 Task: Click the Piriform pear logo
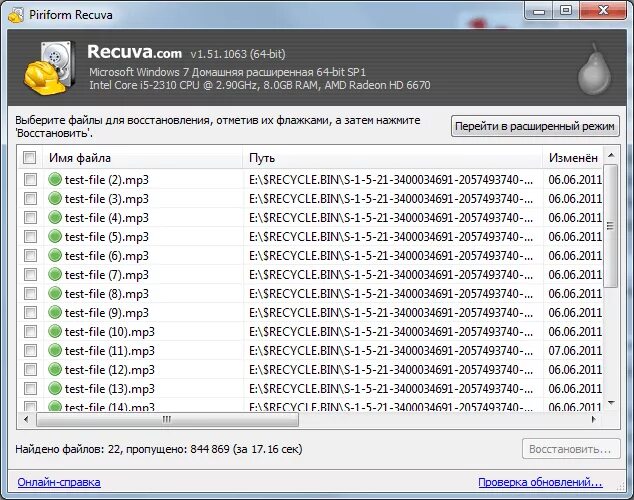point(594,70)
